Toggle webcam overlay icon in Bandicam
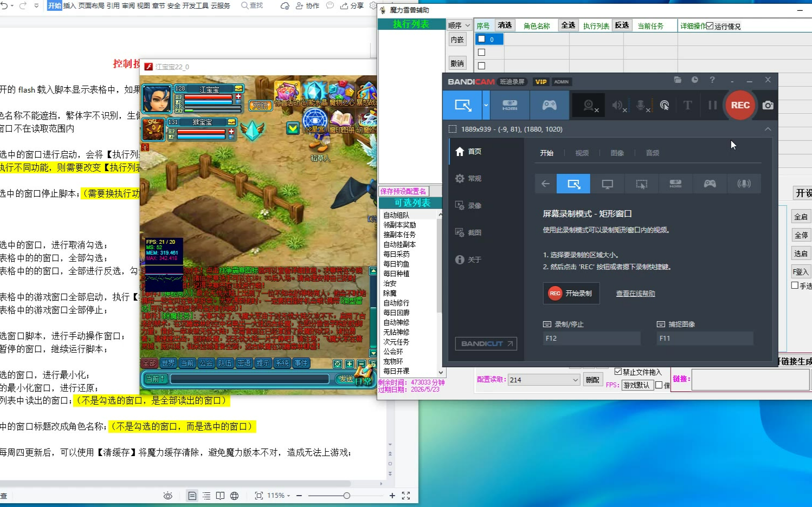The width and height of the screenshot is (812, 507). [589, 105]
